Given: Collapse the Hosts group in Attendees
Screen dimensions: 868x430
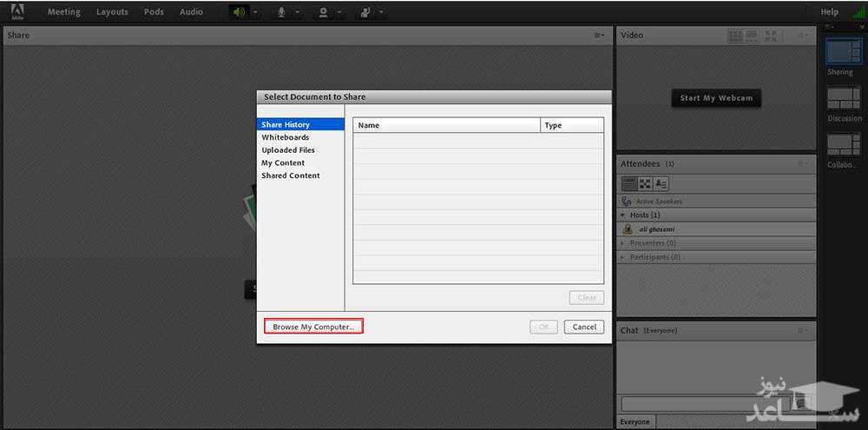Looking at the screenshot, I should click(x=623, y=215).
